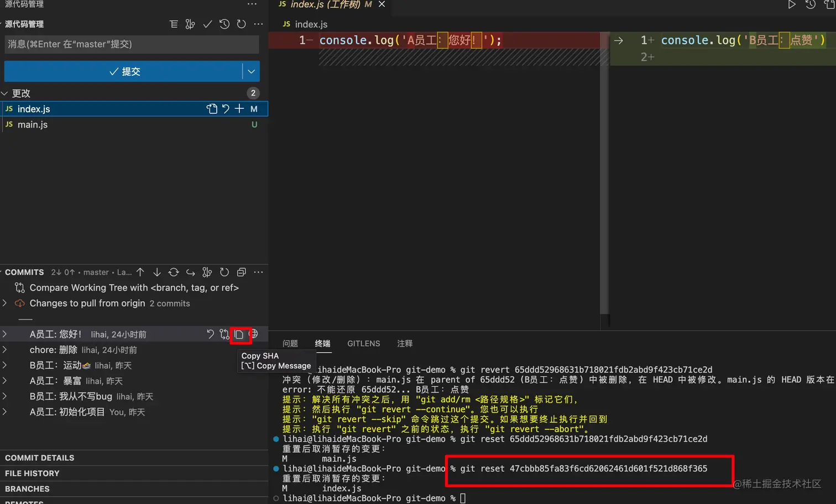
Task: Click the 'master' branch label in COMMITS header
Action: 96,272
